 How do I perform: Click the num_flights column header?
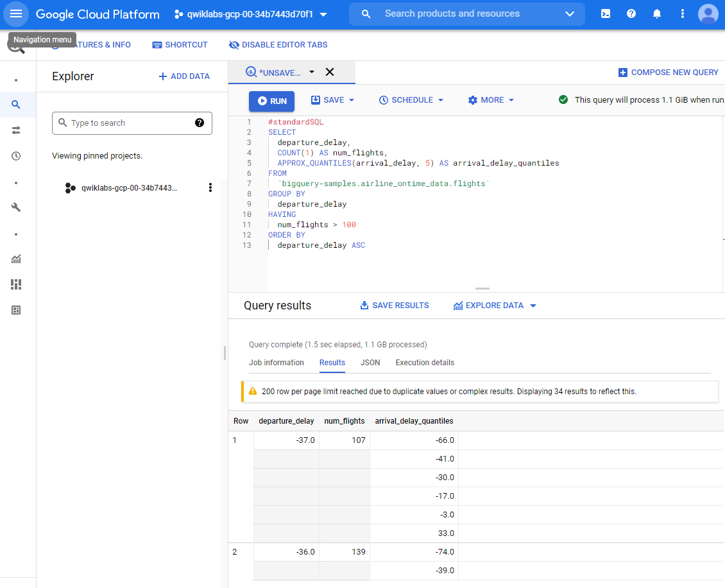[345, 421]
